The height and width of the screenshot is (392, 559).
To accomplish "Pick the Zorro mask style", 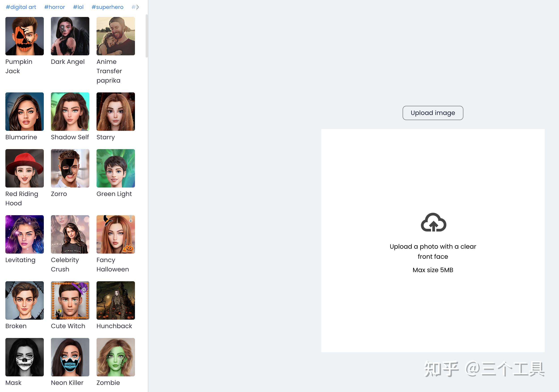I will point(70,168).
